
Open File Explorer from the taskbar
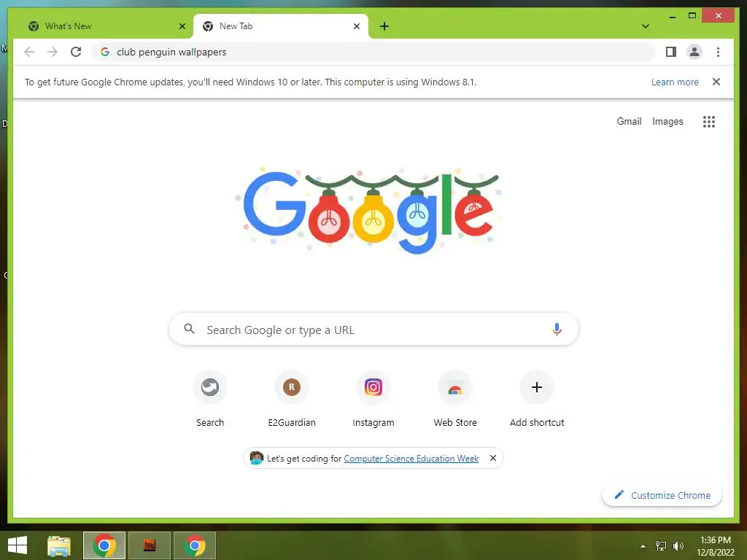click(x=59, y=545)
